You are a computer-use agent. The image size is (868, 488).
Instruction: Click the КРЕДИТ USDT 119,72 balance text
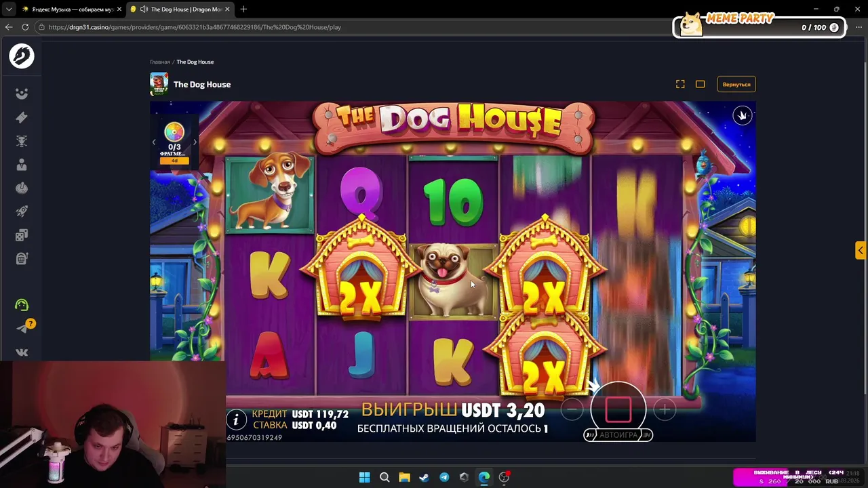point(300,413)
